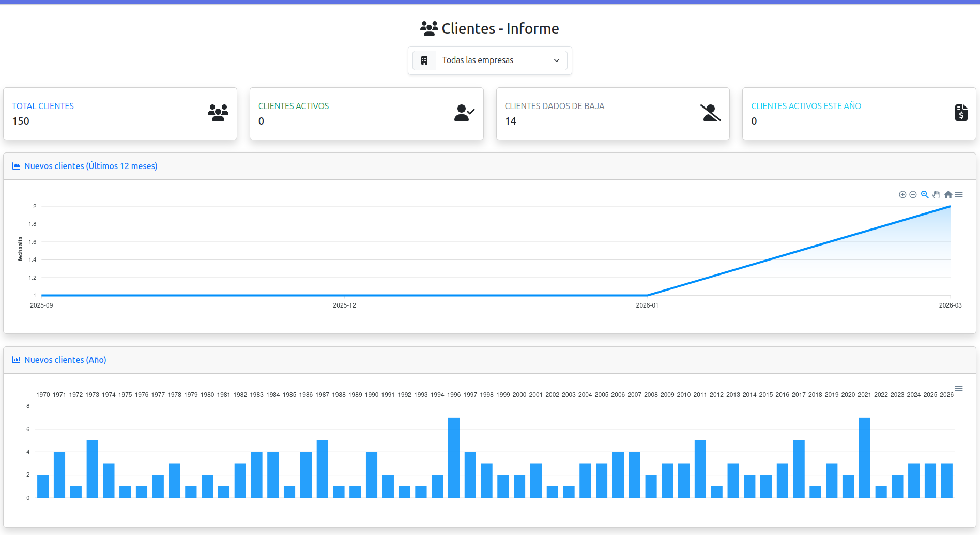
Task: Click the Total Clientes group icon
Action: (218, 113)
